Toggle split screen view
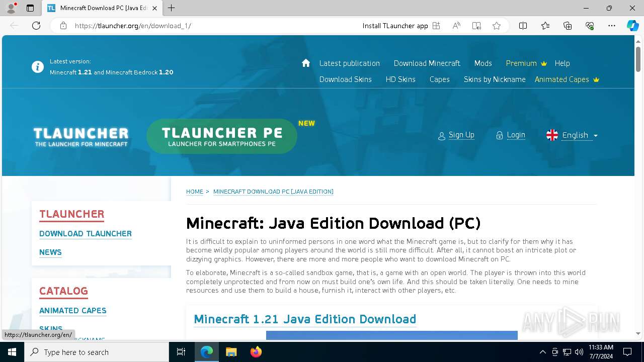This screenshot has width=644, height=362. (523, 26)
